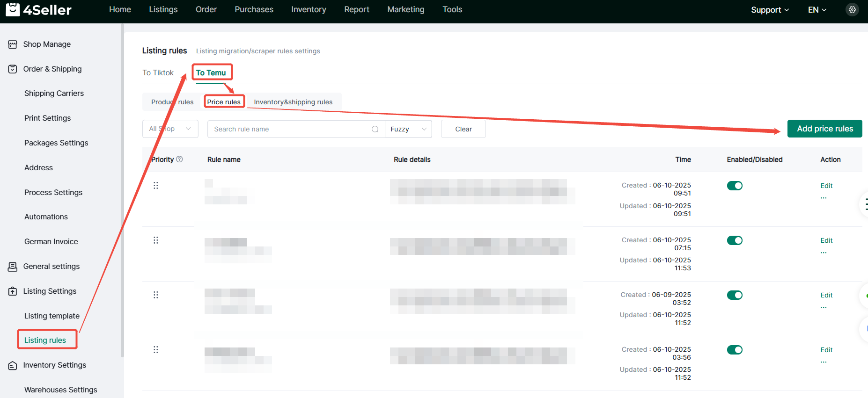Edit the rule created 06-10-2025 03:56
Image resolution: width=868 pixels, height=398 pixels.
click(826, 350)
